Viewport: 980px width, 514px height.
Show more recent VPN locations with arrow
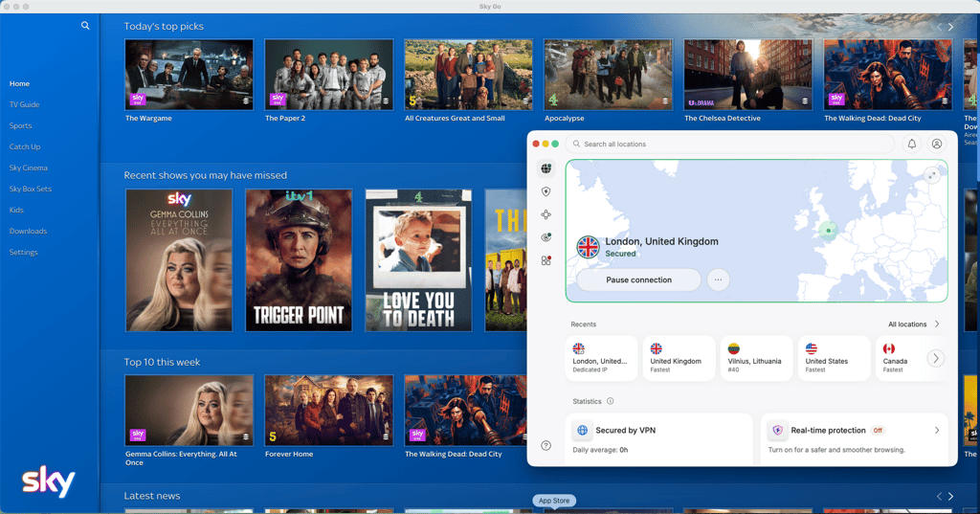pyautogui.click(x=936, y=358)
